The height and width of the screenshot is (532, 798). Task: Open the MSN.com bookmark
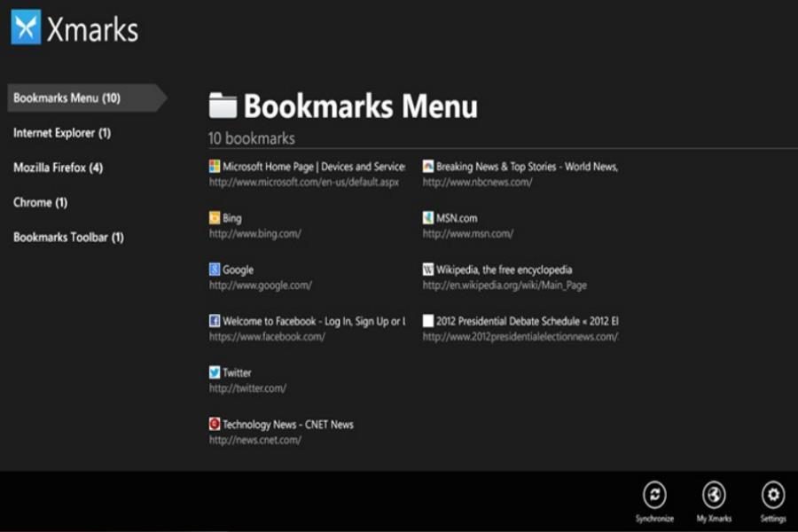point(457,218)
